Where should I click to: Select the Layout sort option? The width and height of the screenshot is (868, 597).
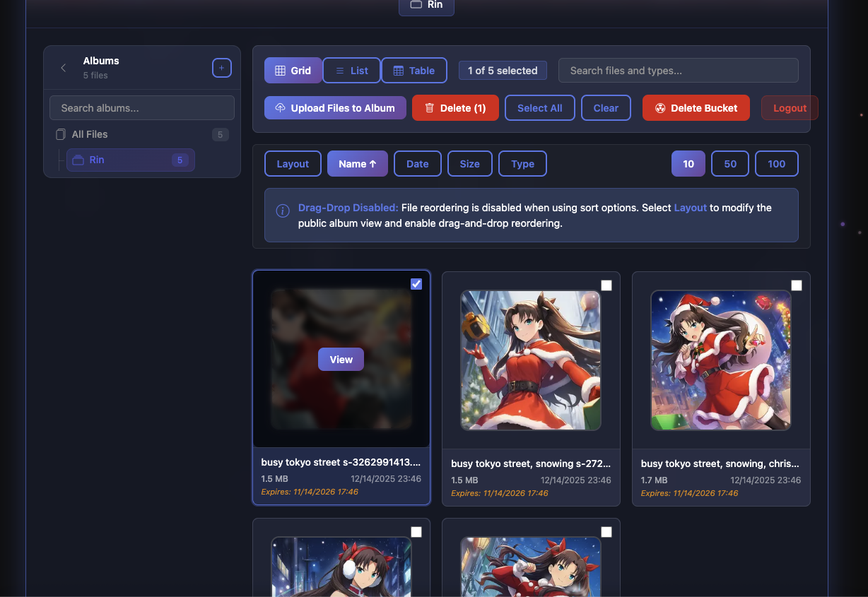click(x=293, y=164)
